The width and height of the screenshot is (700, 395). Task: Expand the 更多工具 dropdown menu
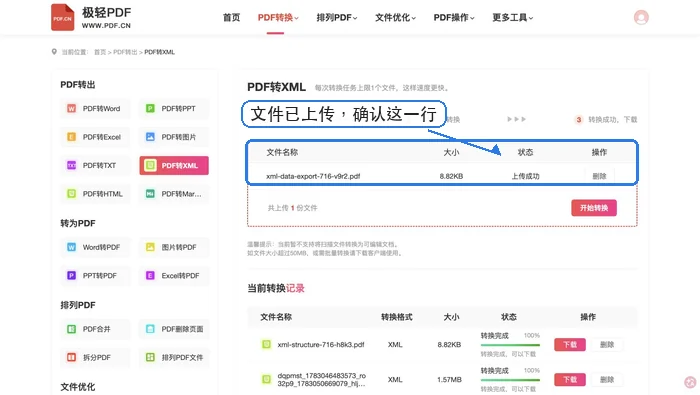point(512,17)
